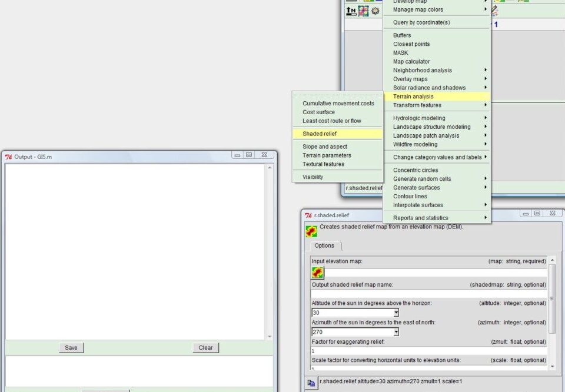Image resolution: width=565 pixels, height=392 pixels.
Task: Click the copy command icon at dialog bottom
Action: [311, 383]
